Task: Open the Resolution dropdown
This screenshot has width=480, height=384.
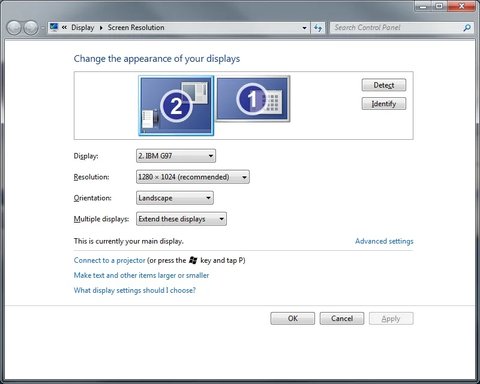Action: (x=193, y=177)
